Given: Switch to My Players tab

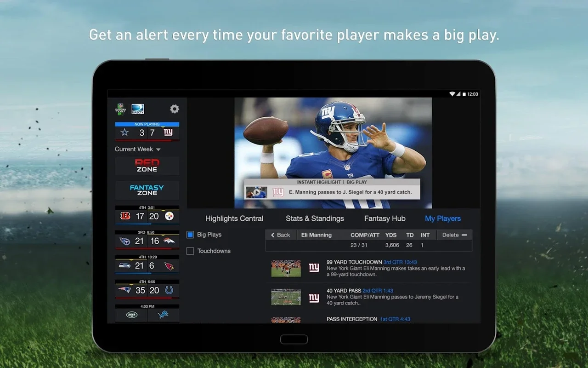Looking at the screenshot, I should click(443, 218).
